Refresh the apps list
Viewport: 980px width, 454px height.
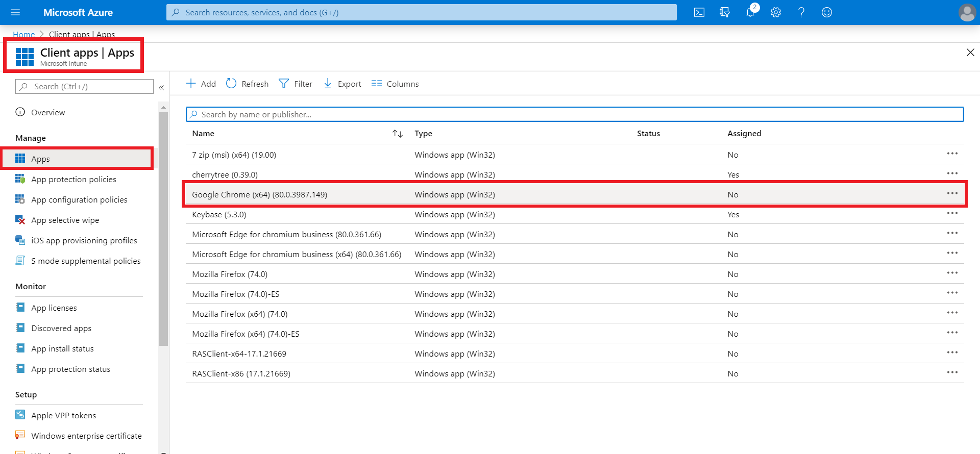[x=248, y=84]
